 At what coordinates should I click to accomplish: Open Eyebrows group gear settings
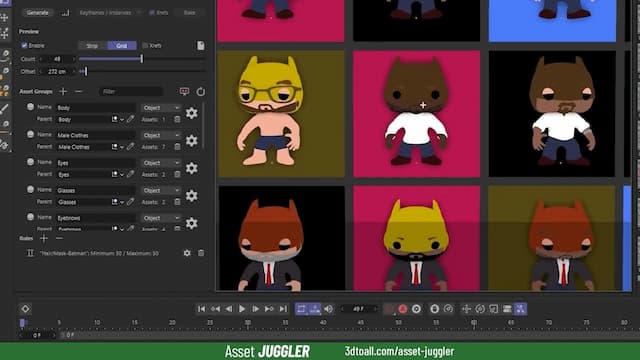pyautogui.click(x=191, y=223)
